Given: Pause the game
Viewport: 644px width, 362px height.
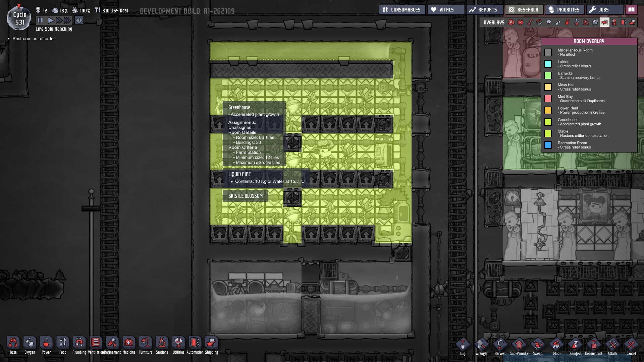Looking at the screenshot, I should (40, 20).
